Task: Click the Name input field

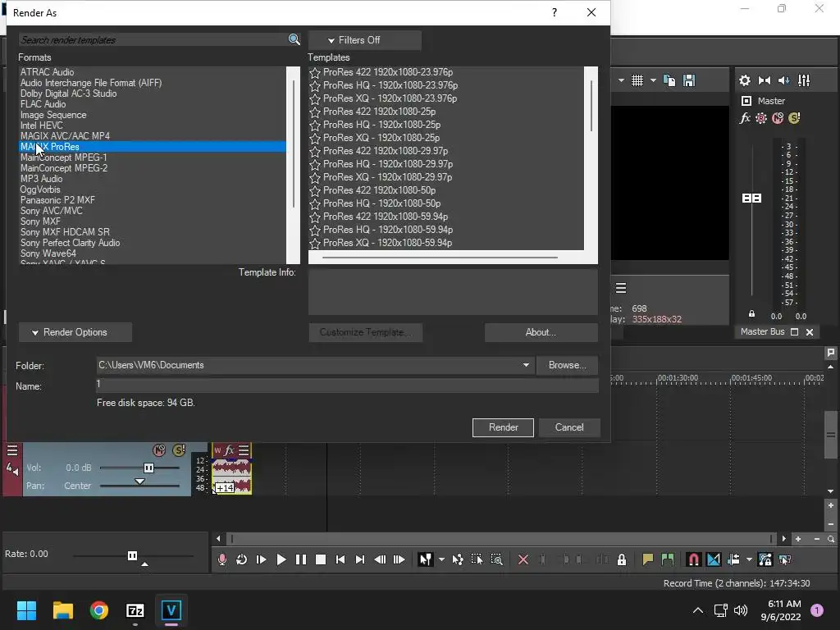Action: click(347, 386)
